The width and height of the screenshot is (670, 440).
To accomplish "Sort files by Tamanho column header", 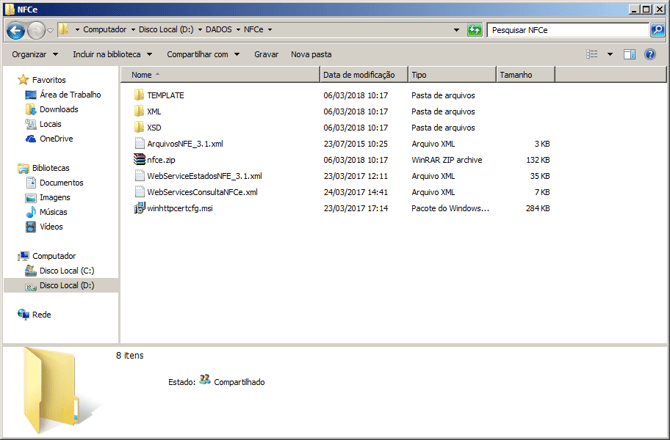I will pos(515,74).
